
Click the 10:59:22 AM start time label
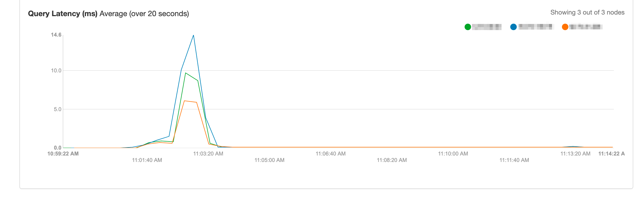[x=63, y=154]
